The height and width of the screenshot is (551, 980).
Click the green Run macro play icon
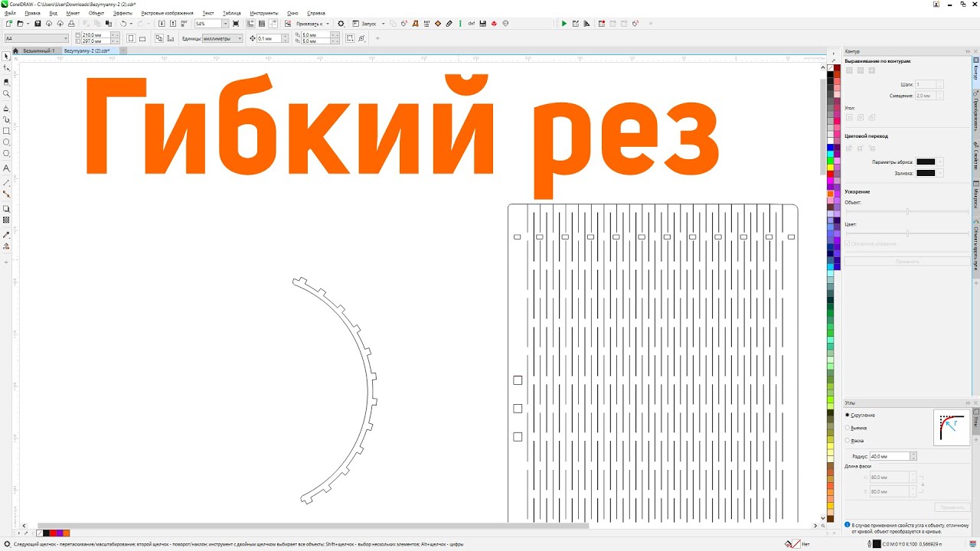click(x=564, y=24)
